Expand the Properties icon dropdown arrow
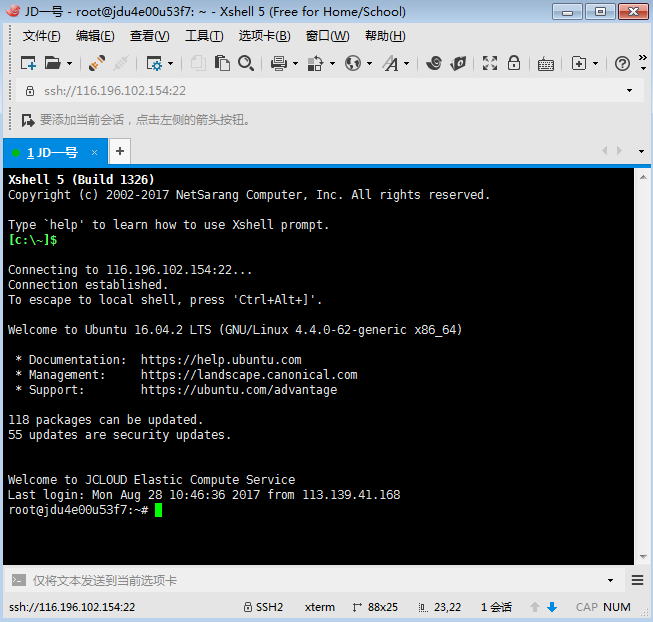 point(170,64)
